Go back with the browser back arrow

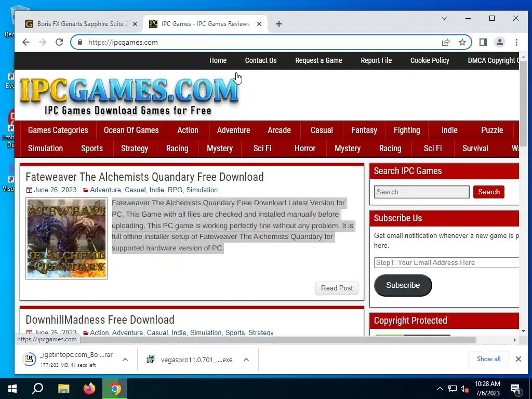[x=26, y=42]
